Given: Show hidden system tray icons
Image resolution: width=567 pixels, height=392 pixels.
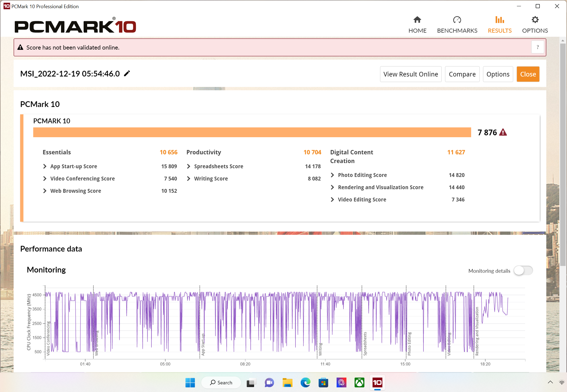Looking at the screenshot, I should [x=550, y=382].
